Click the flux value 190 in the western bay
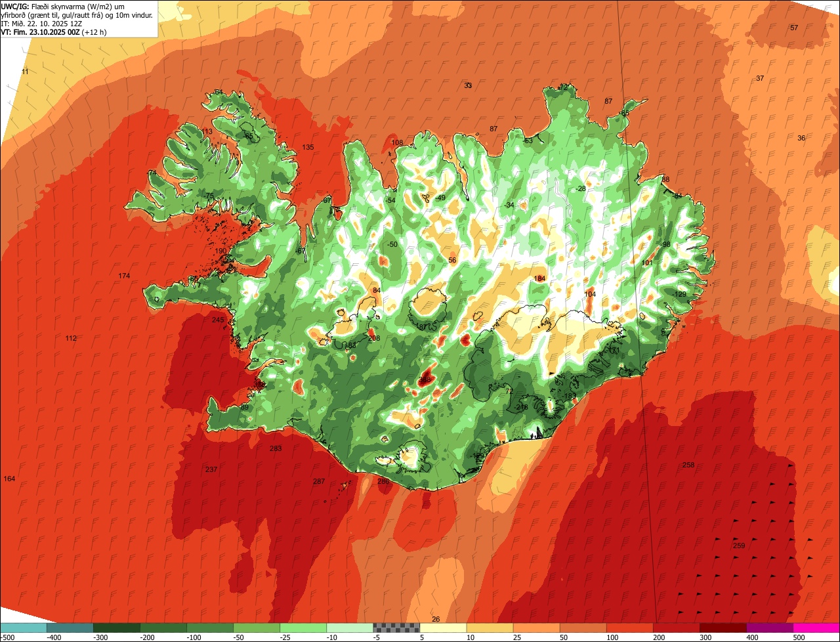Viewport: 840px width, 642px height. [220, 251]
